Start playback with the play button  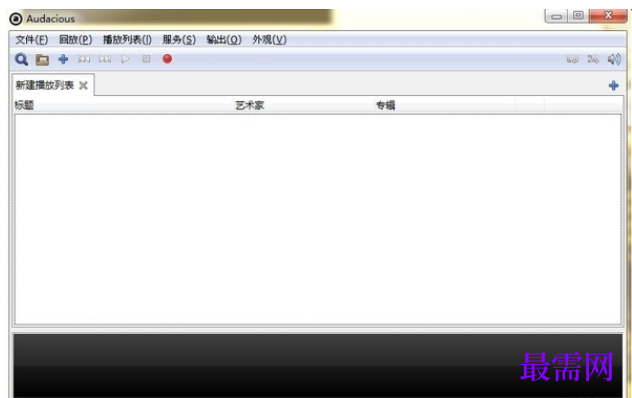point(125,59)
